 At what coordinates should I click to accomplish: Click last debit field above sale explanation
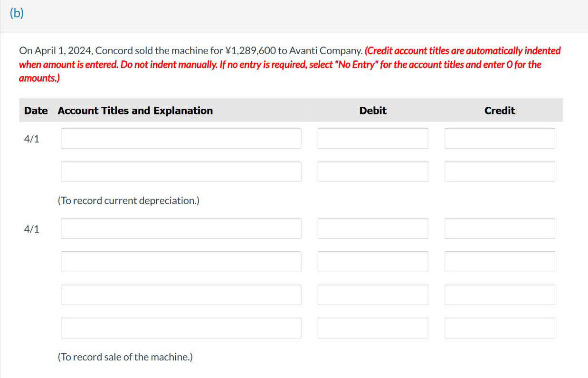tap(372, 328)
